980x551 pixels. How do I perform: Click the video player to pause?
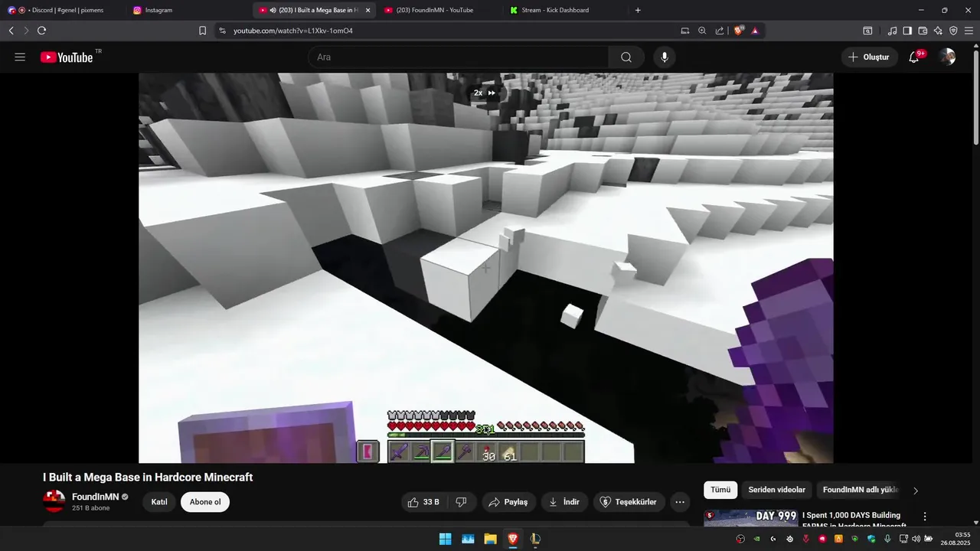(x=485, y=268)
